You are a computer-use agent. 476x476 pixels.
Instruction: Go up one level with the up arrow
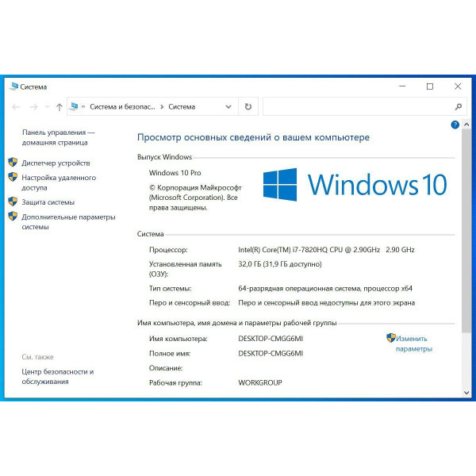click(x=59, y=107)
